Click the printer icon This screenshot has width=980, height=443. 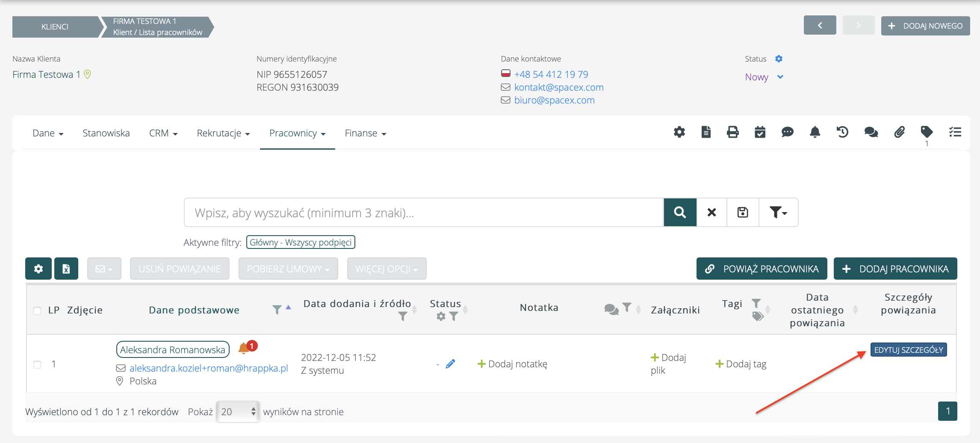tap(733, 132)
